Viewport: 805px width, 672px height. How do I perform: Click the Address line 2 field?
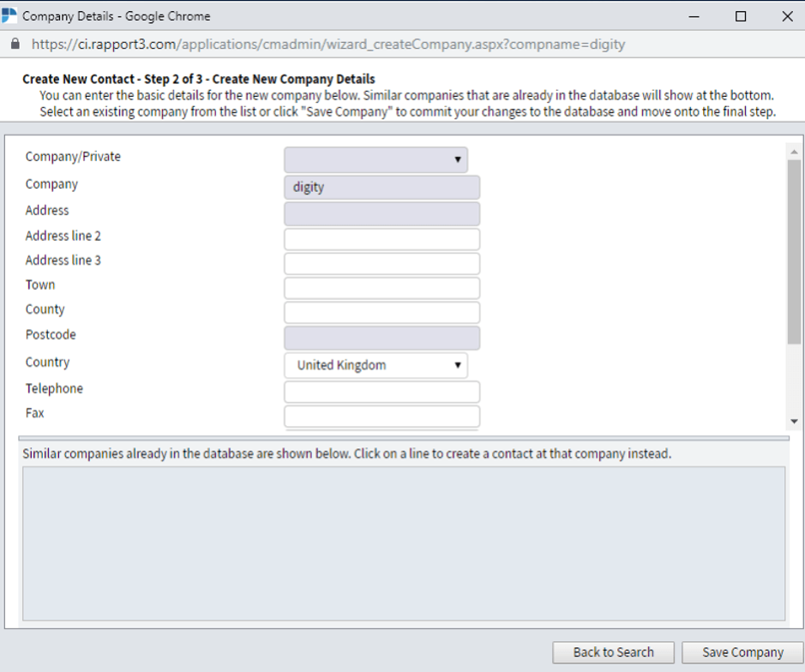click(382, 239)
